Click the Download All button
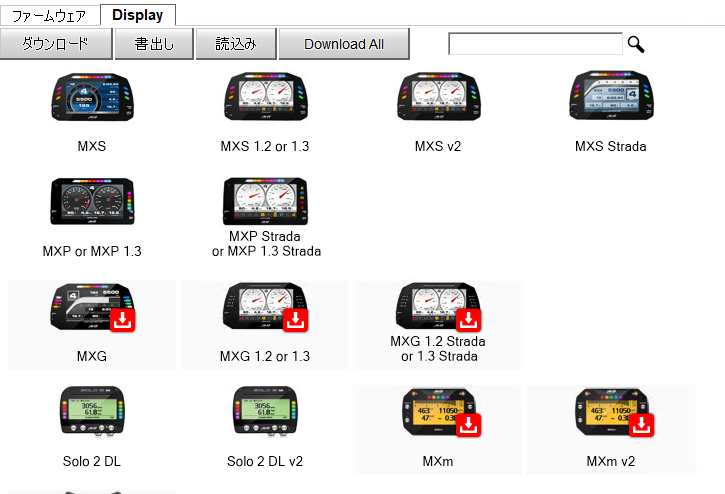 click(344, 44)
